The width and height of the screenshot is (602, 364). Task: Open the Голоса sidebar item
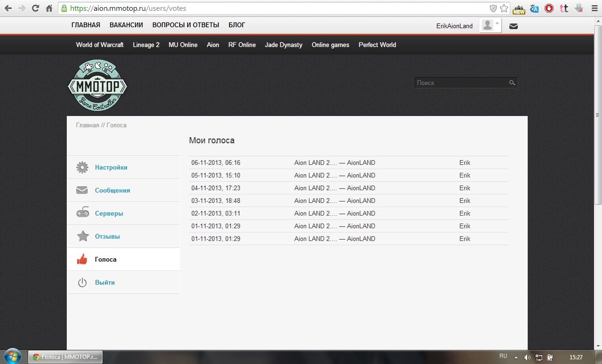click(x=106, y=259)
